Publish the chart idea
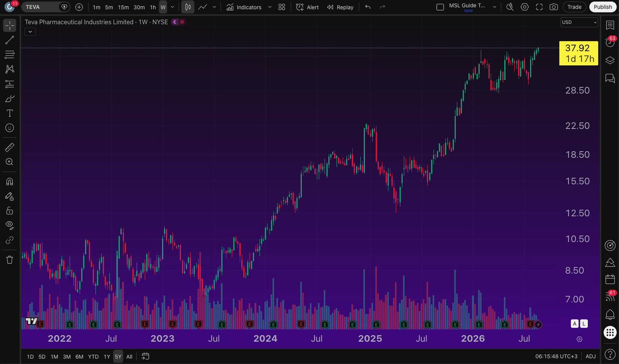This screenshot has width=619, height=364. point(603,7)
